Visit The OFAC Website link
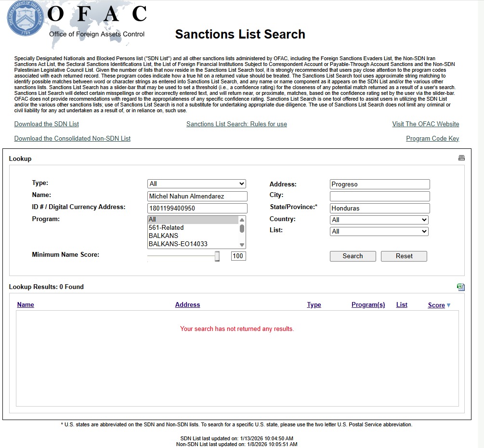Image resolution: width=484 pixels, height=448 pixels. point(425,124)
